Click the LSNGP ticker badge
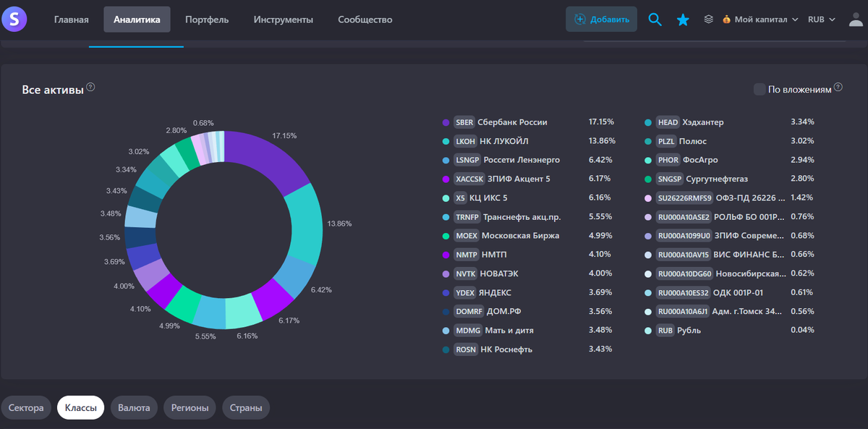Viewport: 868px width, 429px height. click(467, 160)
